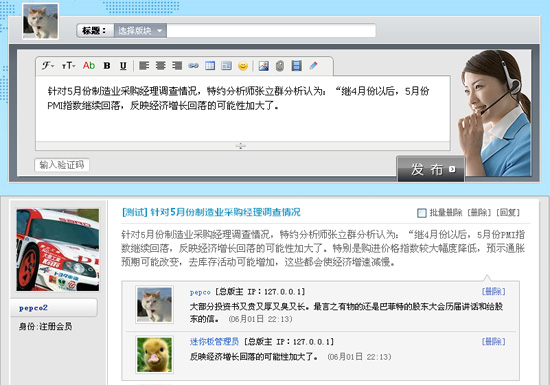Image resolution: width=550 pixels, height=385 pixels.
Task: Toggle underline formatting
Action: tap(123, 66)
